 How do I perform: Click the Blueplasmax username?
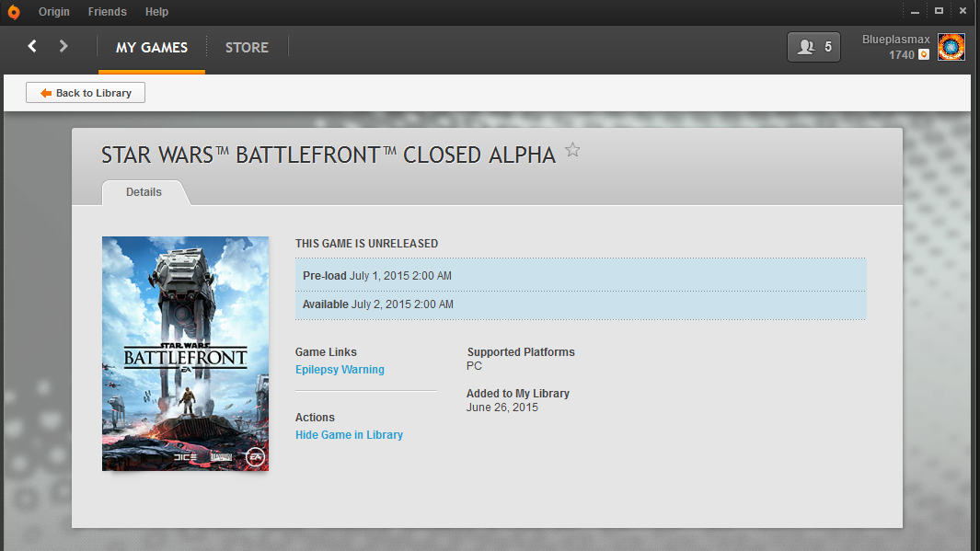click(x=895, y=40)
